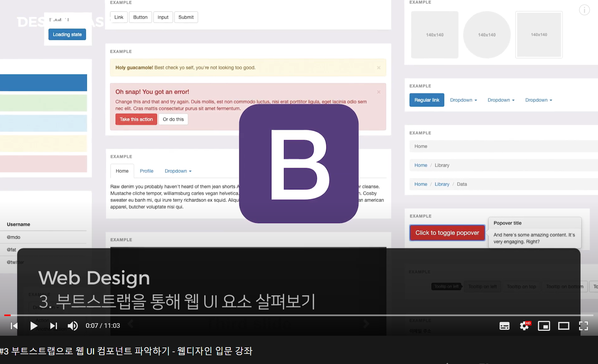The height and width of the screenshot is (364, 598).
Task: Click the Loading state button
Action: pyautogui.click(x=67, y=35)
